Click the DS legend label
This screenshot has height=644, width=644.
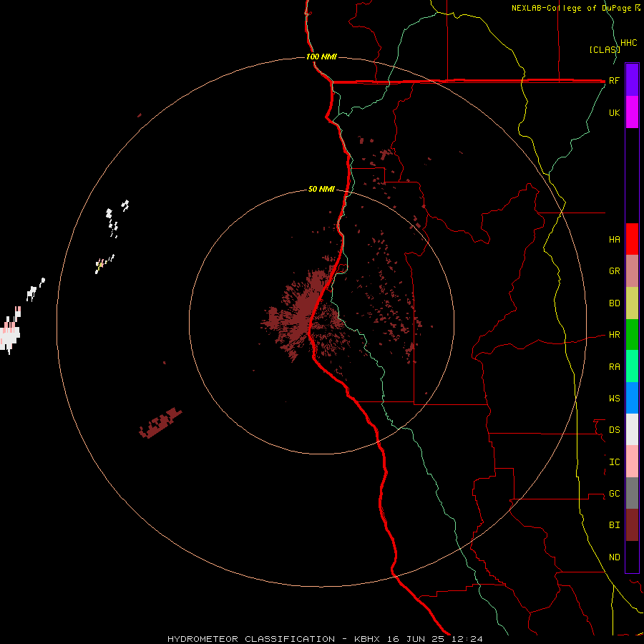(614, 430)
